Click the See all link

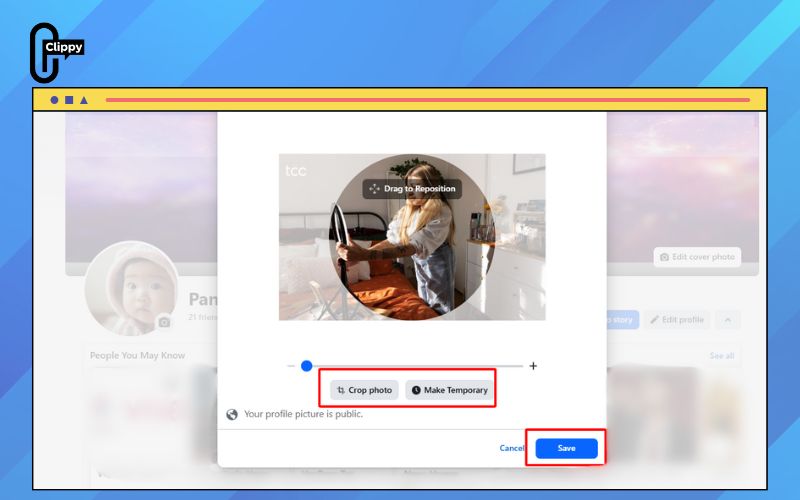(x=721, y=356)
